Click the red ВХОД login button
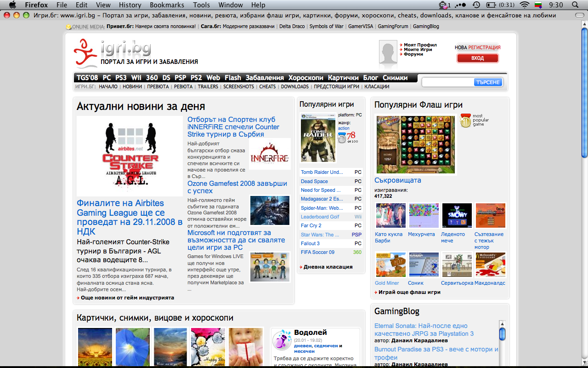The height and width of the screenshot is (368, 588). pyautogui.click(x=478, y=58)
